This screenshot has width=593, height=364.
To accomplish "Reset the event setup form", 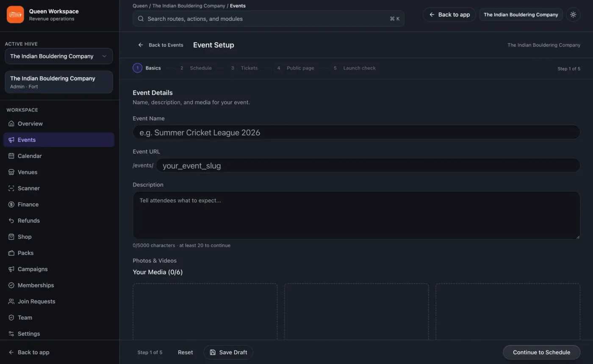I will click(185, 352).
